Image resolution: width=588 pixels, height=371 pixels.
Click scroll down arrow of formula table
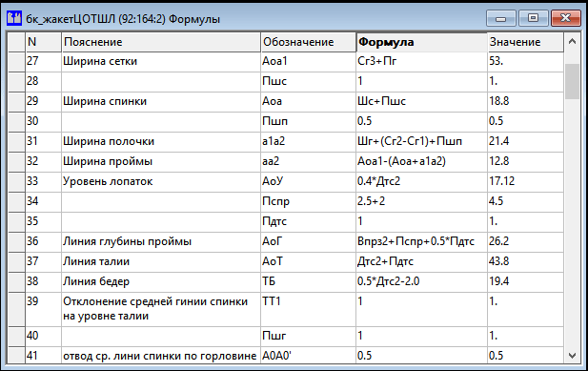pyautogui.click(x=572, y=355)
